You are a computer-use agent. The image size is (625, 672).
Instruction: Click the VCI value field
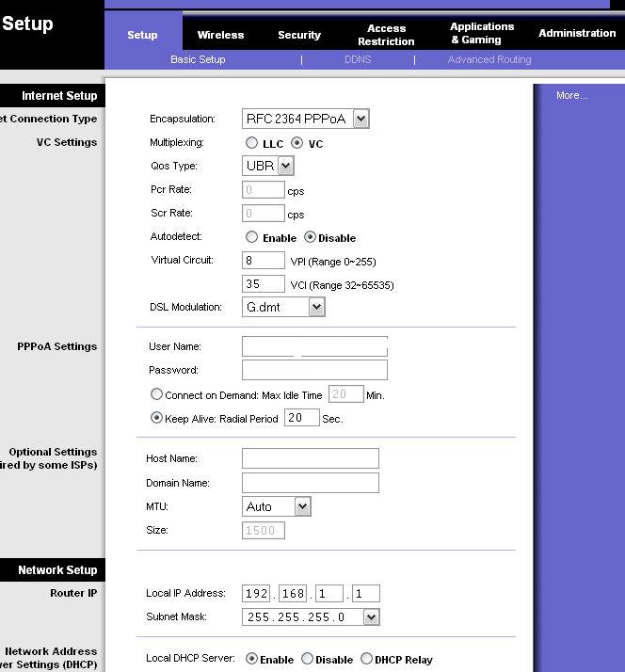pyautogui.click(x=264, y=283)
